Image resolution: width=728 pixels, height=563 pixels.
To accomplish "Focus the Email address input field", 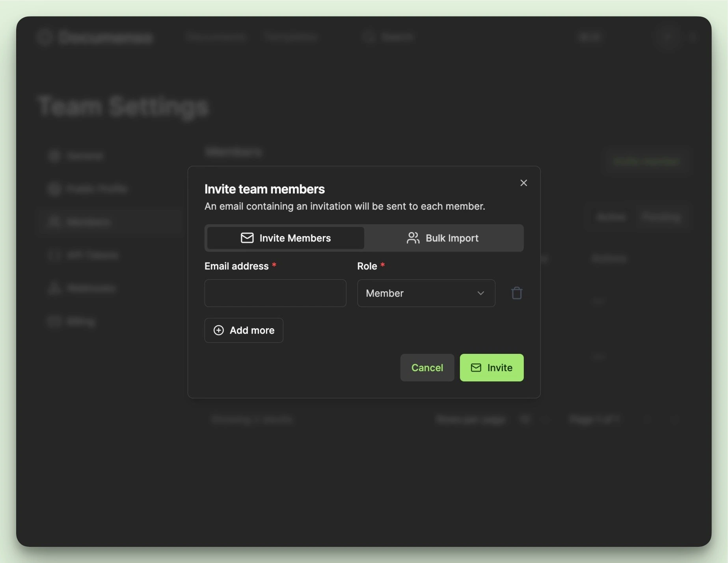I will click(x=275, y=293).
